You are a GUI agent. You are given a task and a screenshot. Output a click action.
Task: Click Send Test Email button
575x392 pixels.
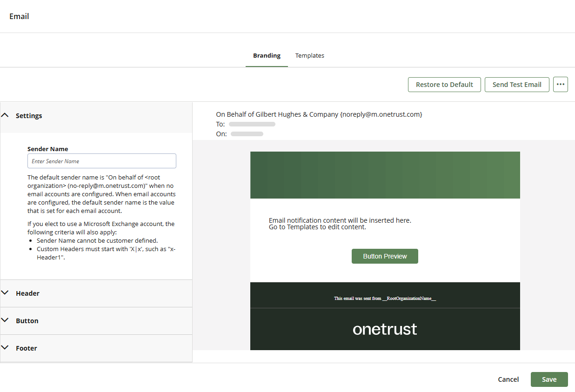coord(517,85)
